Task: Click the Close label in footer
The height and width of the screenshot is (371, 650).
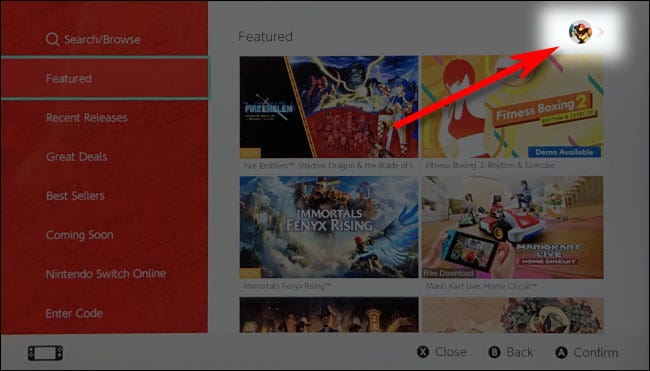Action: tap(451, 352)
